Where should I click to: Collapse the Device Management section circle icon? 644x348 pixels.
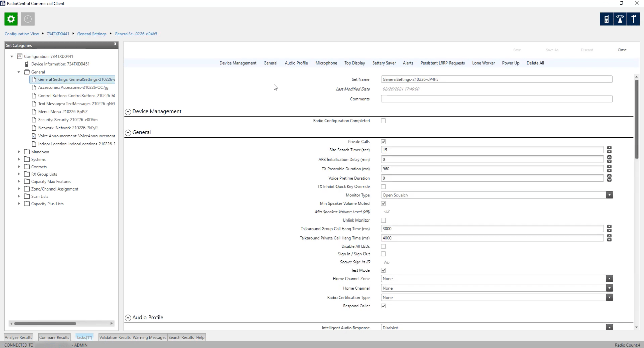pos(128,112)
